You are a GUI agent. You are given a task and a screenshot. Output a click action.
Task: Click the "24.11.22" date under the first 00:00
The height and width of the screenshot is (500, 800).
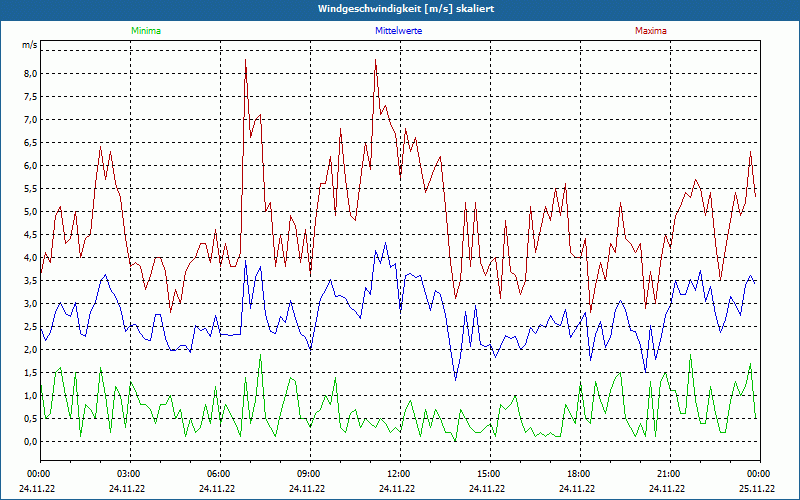37,488
